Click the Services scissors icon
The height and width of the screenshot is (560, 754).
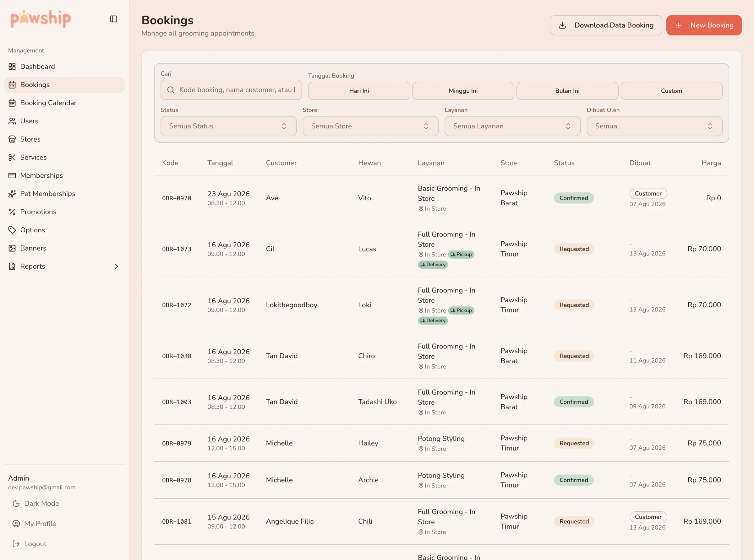[x=12, y=157]
